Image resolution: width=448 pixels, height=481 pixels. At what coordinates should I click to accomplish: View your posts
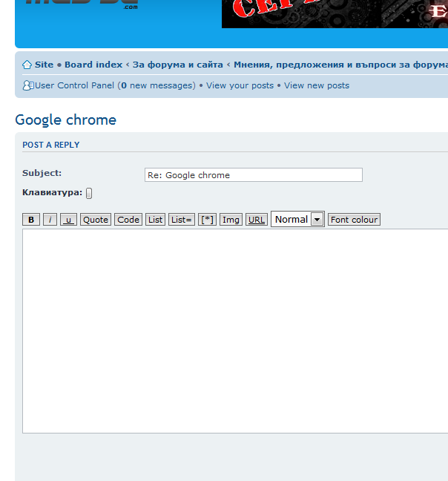pos(240,85)
